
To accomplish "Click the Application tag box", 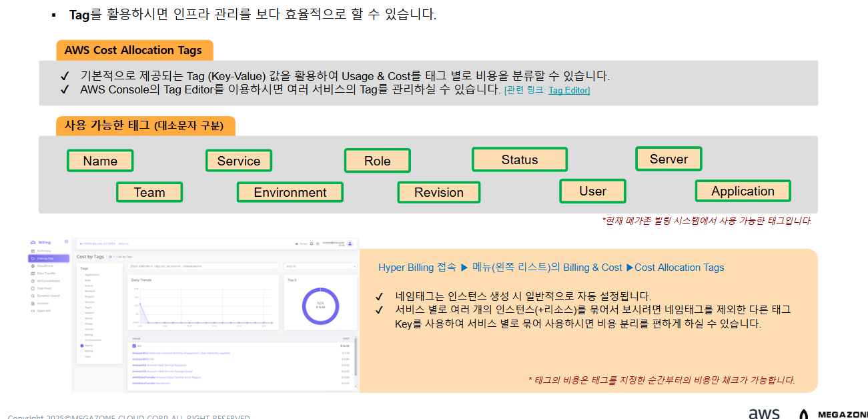I will pos(743,191).
